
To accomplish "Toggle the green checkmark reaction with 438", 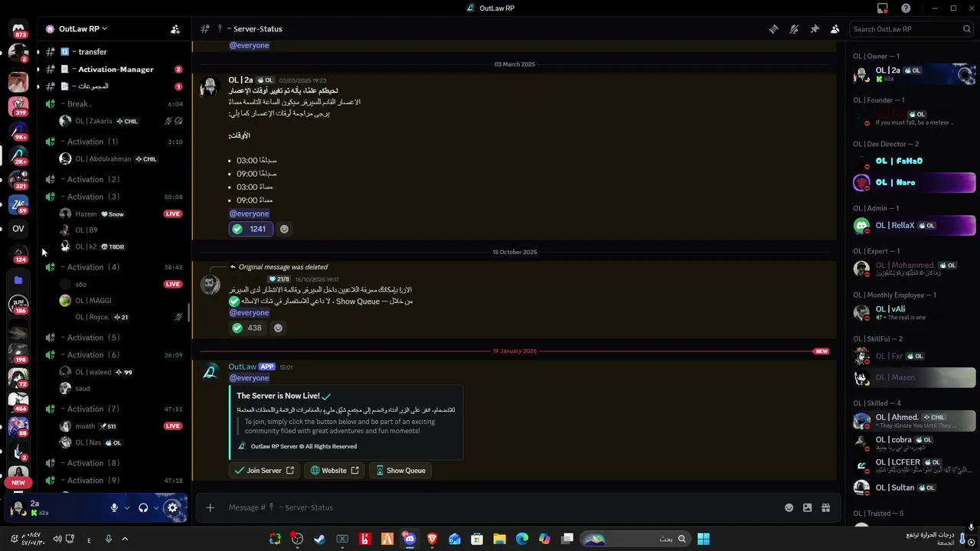I will click(x=248, y=328).
